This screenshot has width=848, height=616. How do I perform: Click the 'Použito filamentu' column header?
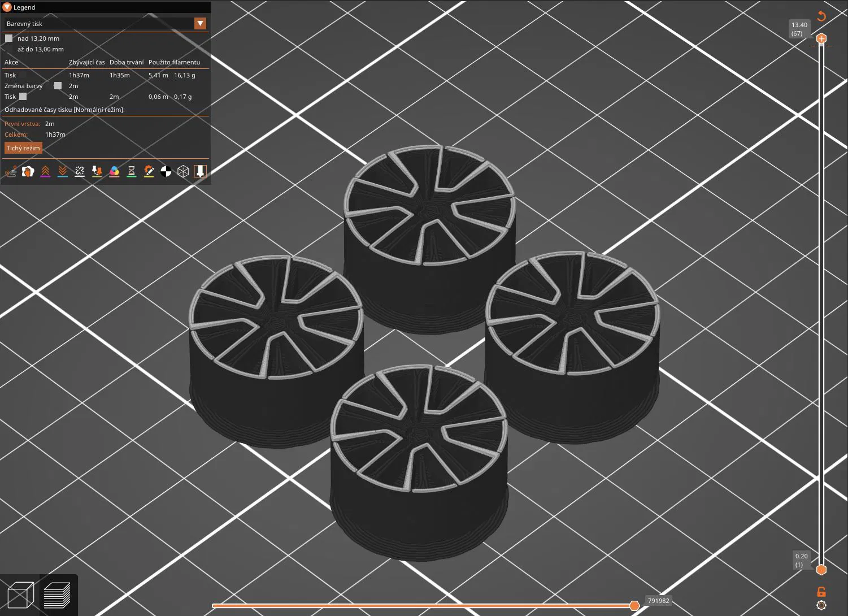click(x=175, y=62)
